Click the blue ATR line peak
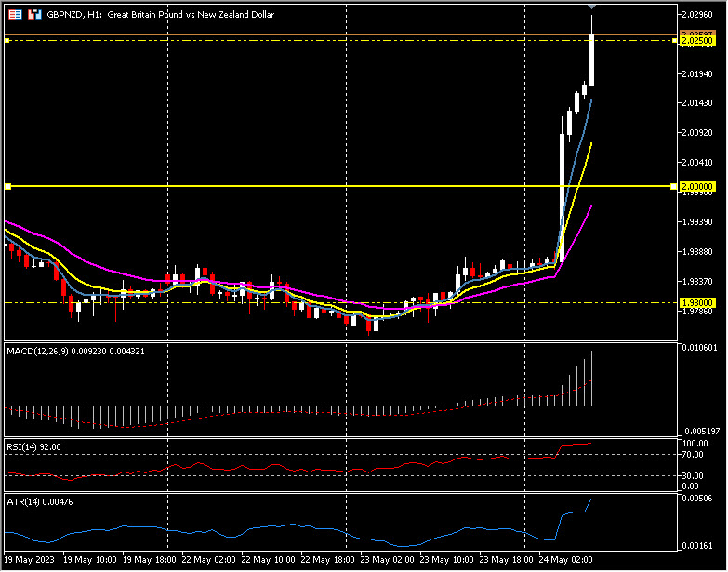728x572 pixels. [x=591, y=500]
